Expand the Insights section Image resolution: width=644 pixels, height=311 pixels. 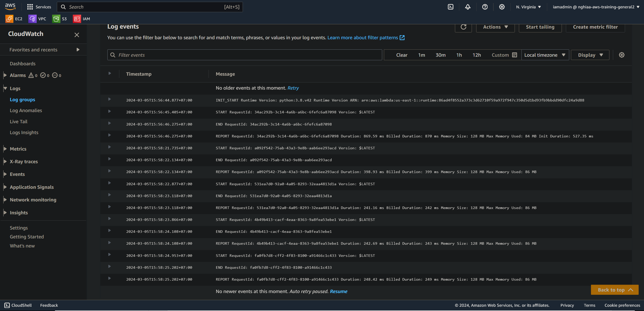pyautogui.click(x=5, y=213)
